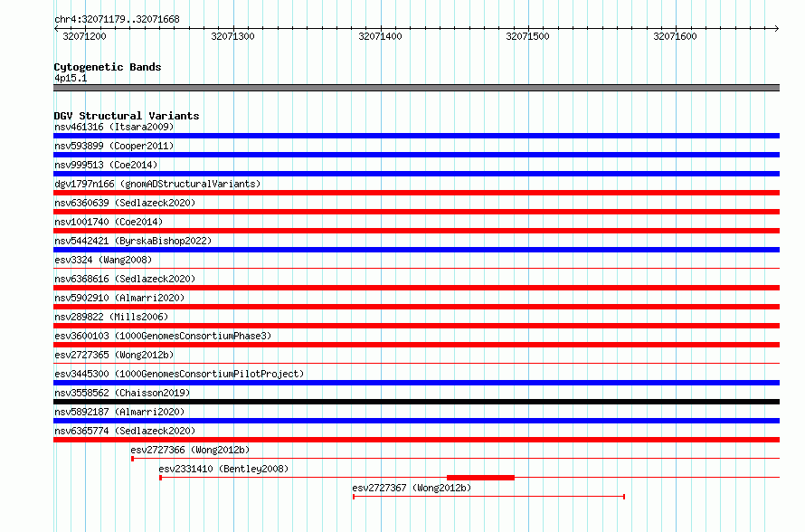Click the esv2331410 (Bentley2008) label

tap(223, 469)
